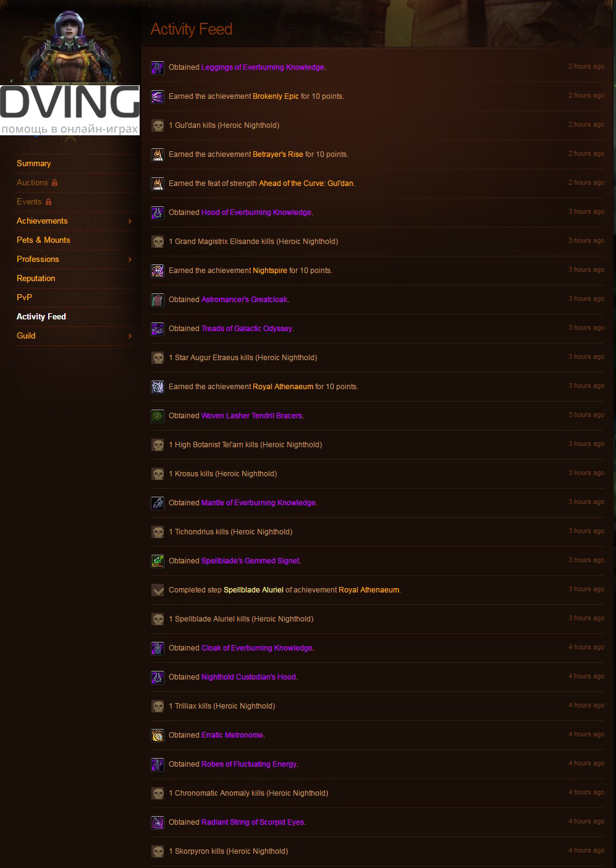Click the Radiant String of Scorpid Eyes icon

[158, 822]
